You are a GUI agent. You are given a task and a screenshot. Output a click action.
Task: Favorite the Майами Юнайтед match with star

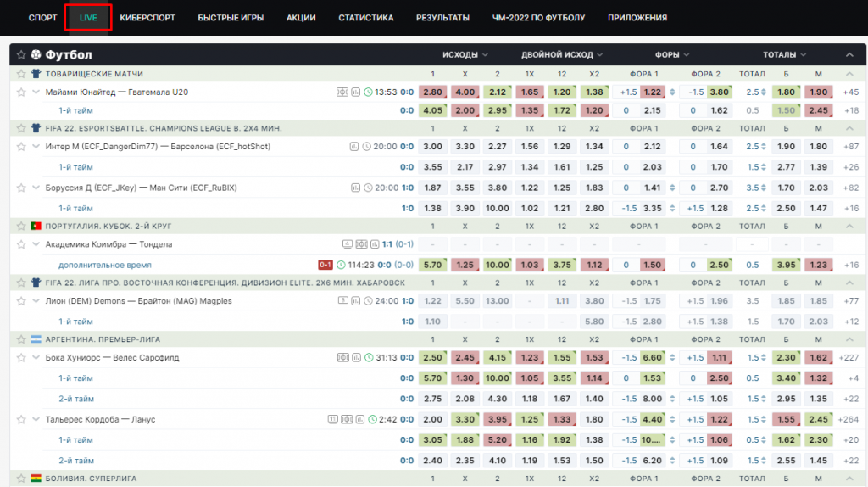click(x=21, y=92)
